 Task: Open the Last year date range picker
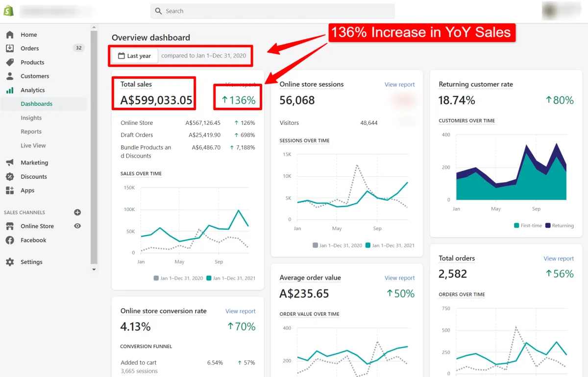135,56
